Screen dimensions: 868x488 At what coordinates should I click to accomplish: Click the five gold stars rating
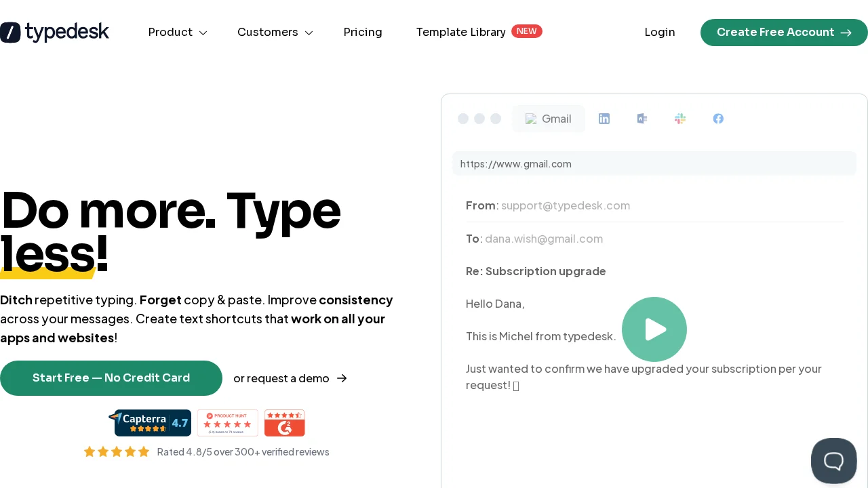tap(117, 451)
